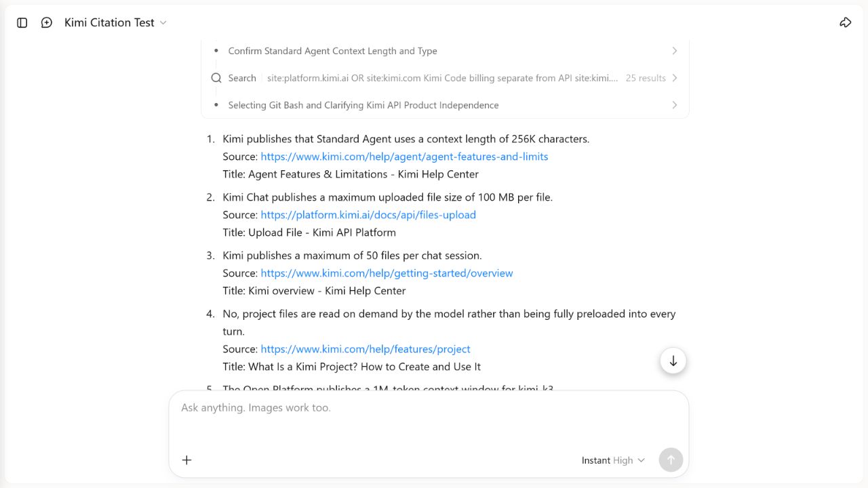The height and width of the screenshot is (488, 868).
Task: Click sentence about 100 MB per file
Action: coord(388,197)
